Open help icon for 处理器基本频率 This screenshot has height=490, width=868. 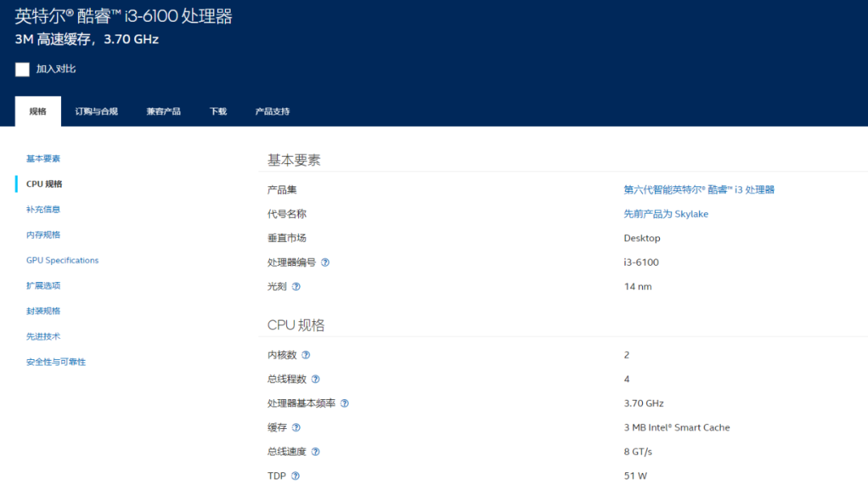pyautogui.click(x=344, y=404)
